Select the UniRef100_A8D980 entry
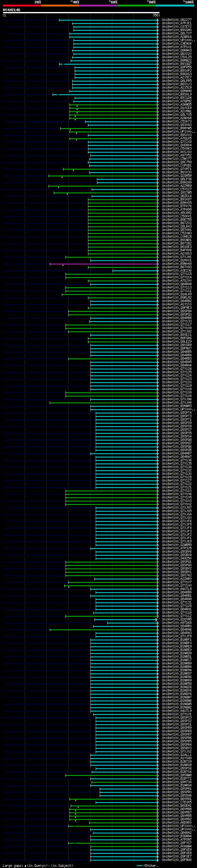 click(x=176, y=822)
